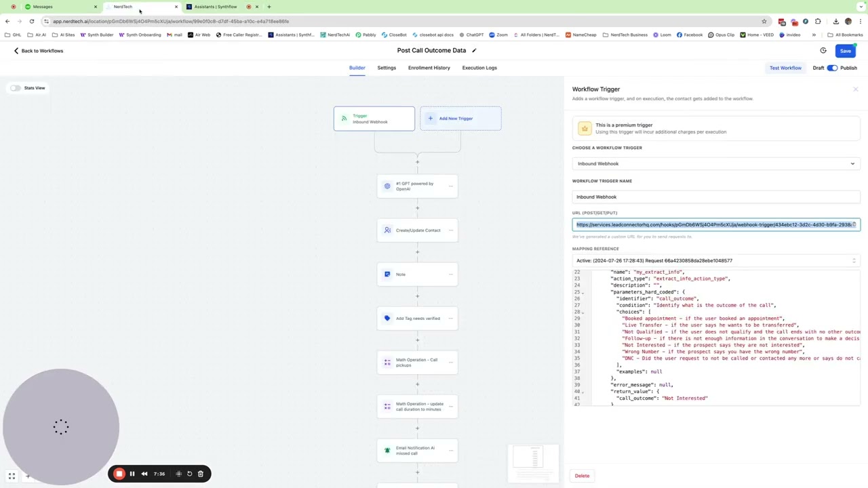Open the Enrollment History tab
This screenshot has height=488, width=868.
click(x=429, y=68)
